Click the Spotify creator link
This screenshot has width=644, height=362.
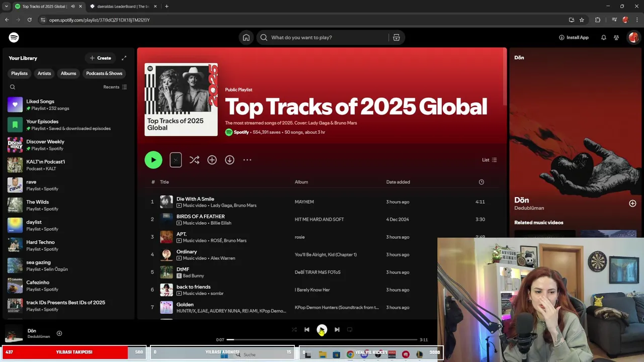242,132
